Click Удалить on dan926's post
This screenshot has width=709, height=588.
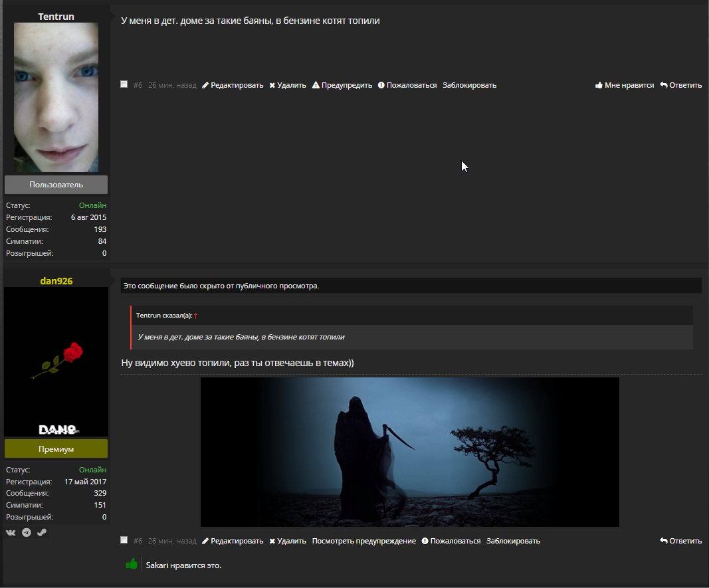(x=288, y=541)
